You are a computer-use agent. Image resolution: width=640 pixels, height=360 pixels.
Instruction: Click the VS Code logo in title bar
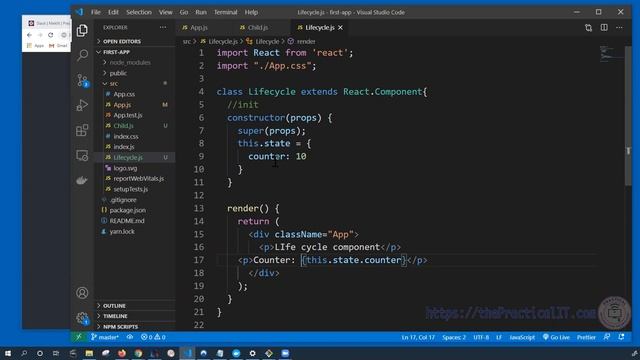79,12
